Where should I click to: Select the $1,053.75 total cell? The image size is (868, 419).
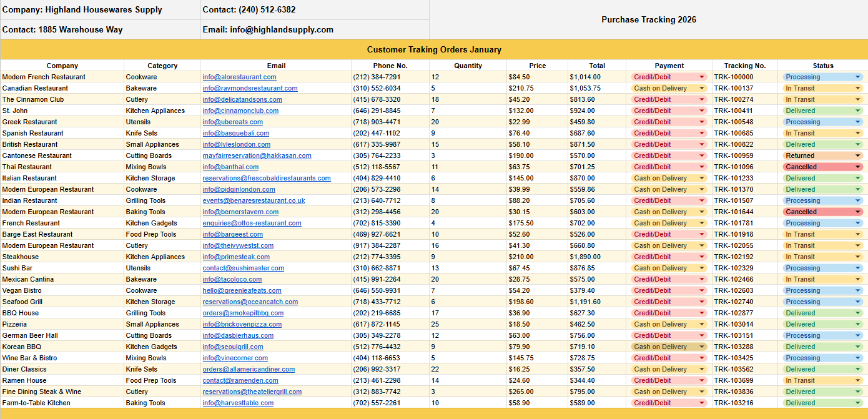(597, 88)
